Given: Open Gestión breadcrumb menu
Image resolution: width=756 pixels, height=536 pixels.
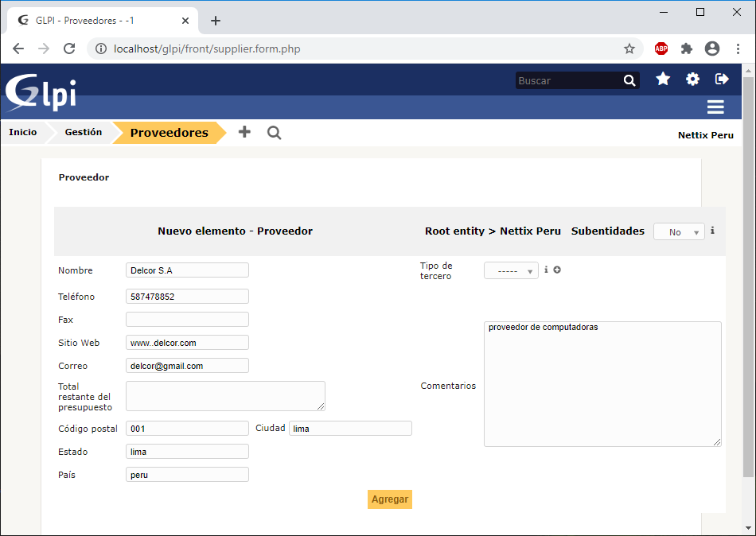Looking at the screenshot, I should [x=84, y=132].
